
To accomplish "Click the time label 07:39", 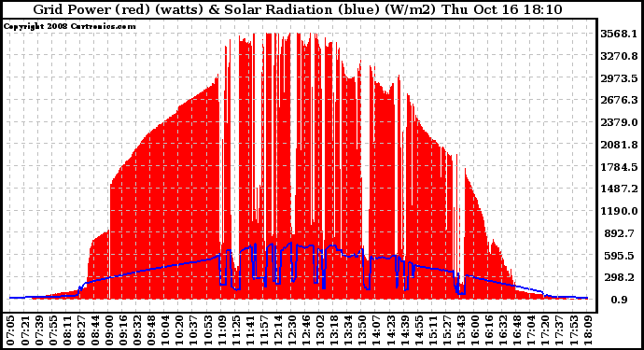I will click(39, 330).
